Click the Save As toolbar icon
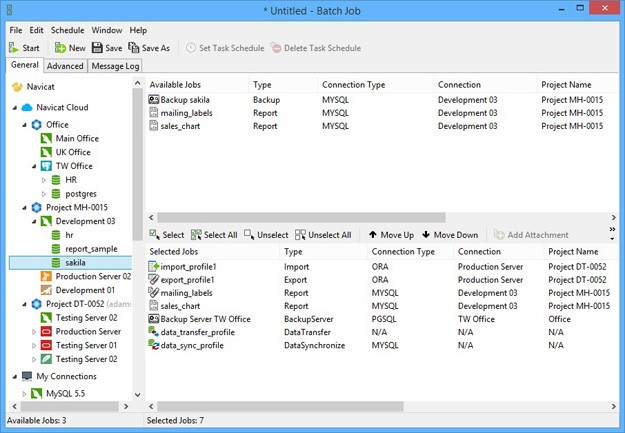The image size is (625, 433). click(134, 48)
